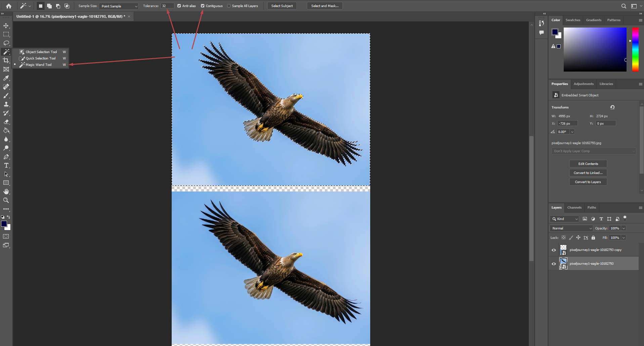The height and width of the screenshot is (346, 644).
Task: Enable Sample All Layers
Action: point(229,6)
